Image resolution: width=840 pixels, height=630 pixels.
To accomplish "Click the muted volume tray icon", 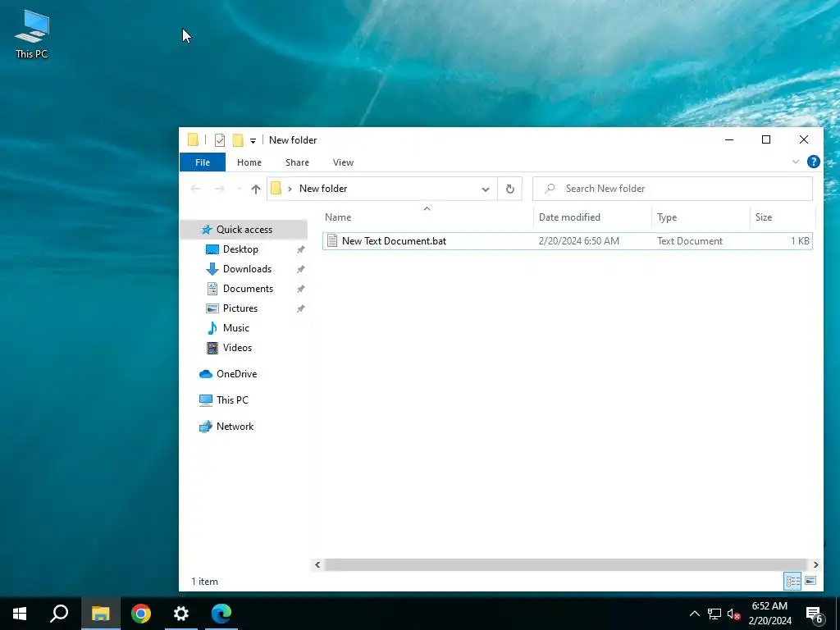I will click(x=734, y=614).
